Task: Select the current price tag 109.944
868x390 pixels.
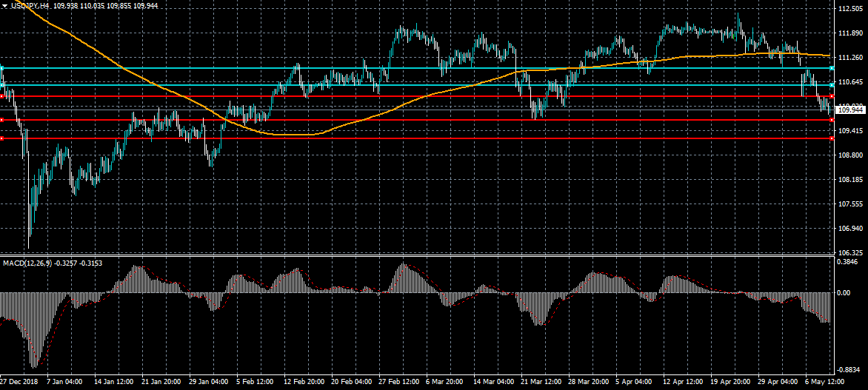Action: (x=851, y=110)
